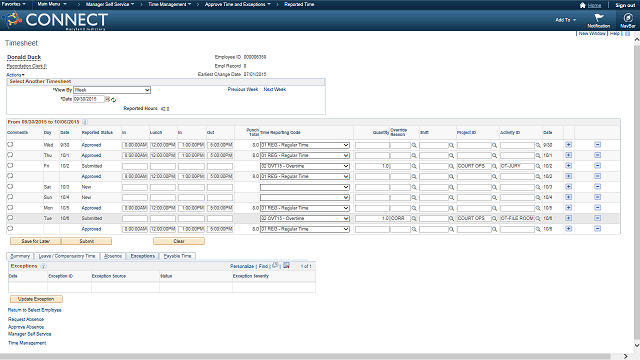
Task: Open the calendar picker beside Date field
Action: [x=107, y=99]
